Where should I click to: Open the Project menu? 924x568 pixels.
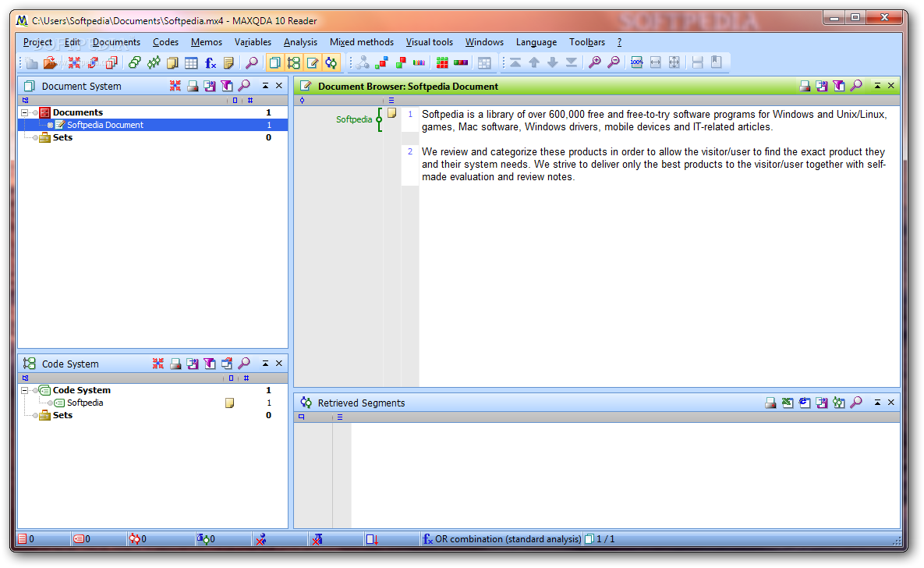coord(37,42)
